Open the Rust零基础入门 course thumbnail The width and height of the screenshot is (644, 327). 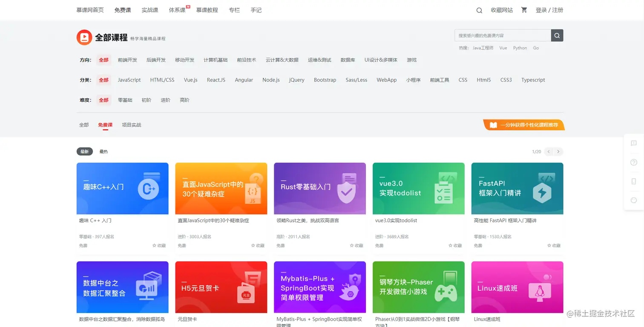tap(320, 188)
